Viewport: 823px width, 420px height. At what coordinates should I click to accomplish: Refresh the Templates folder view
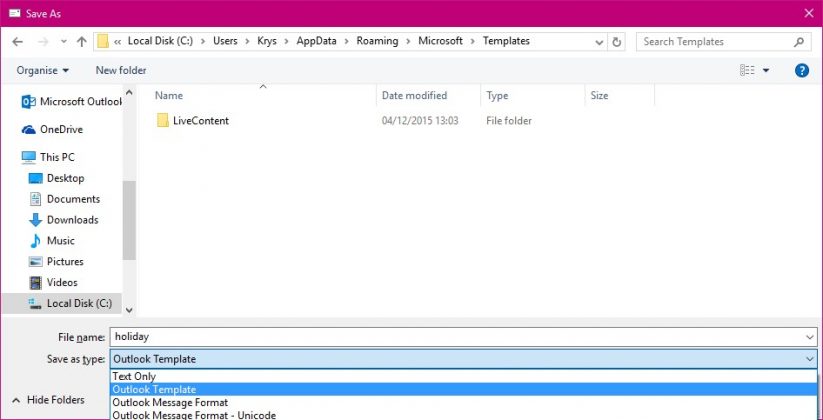point(617,42)
